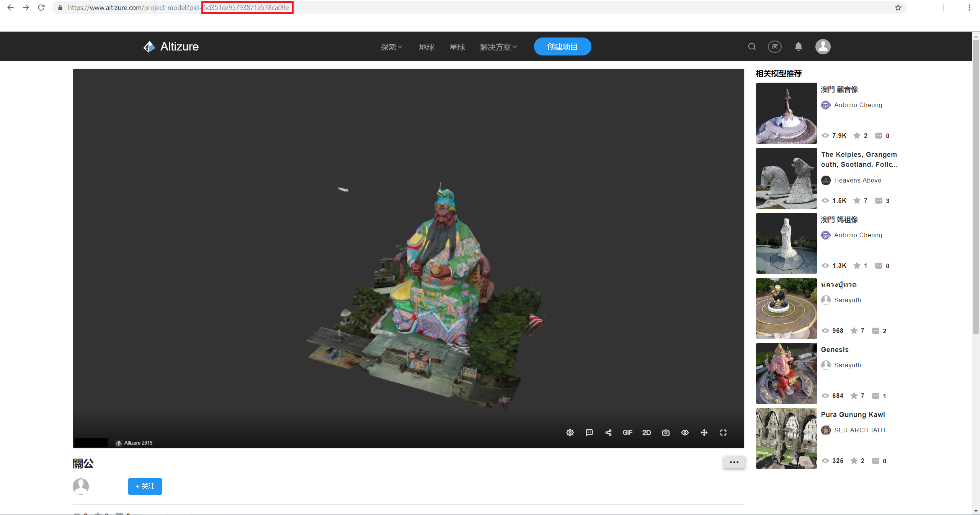Enter fullscreen viewer mode
980x515 pixels.
(723, 432)
